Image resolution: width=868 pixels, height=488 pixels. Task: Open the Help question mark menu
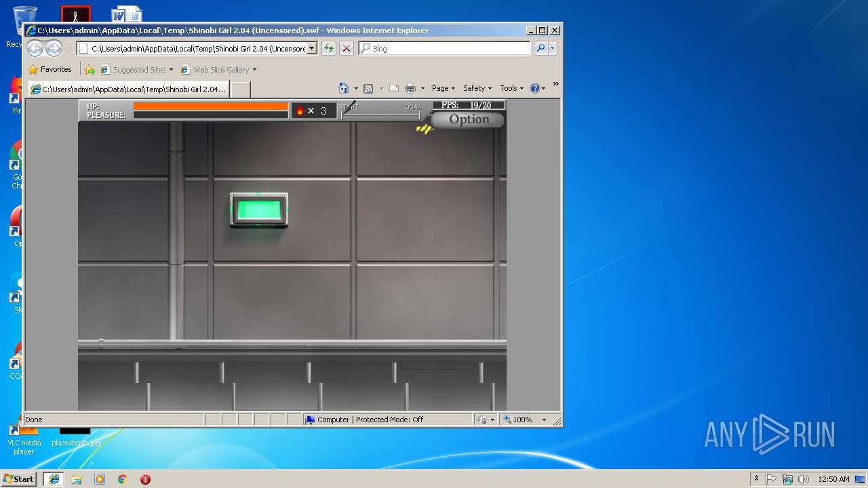(537, 88)
